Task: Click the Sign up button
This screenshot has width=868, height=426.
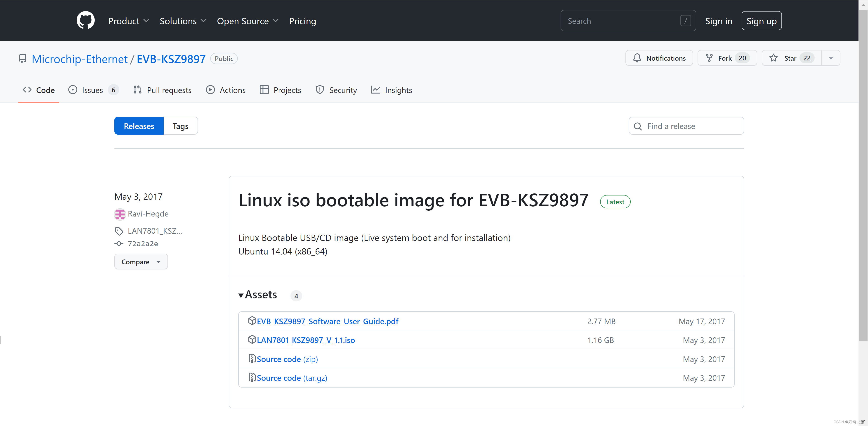Action: (x=761, y=21)
